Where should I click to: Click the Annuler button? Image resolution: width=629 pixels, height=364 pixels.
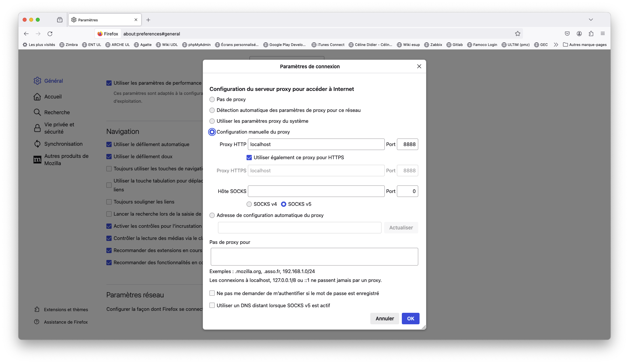(384, 319)
